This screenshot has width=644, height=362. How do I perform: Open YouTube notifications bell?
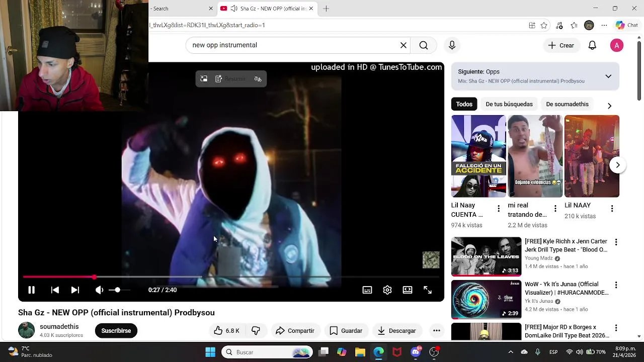point(592,45)
